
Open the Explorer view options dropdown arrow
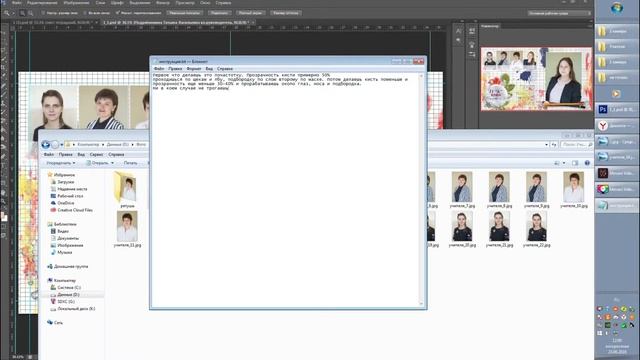point(564,163)
